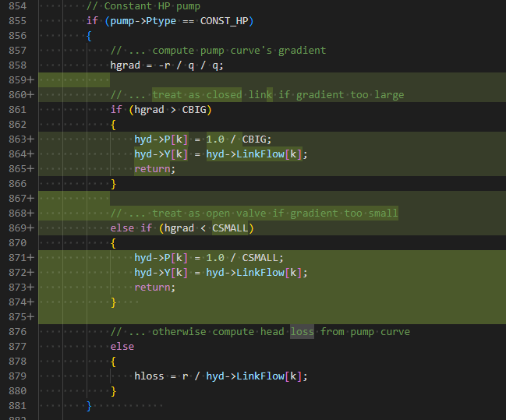Click LinkFlow[k] on line 872

[x=269, y=273]
